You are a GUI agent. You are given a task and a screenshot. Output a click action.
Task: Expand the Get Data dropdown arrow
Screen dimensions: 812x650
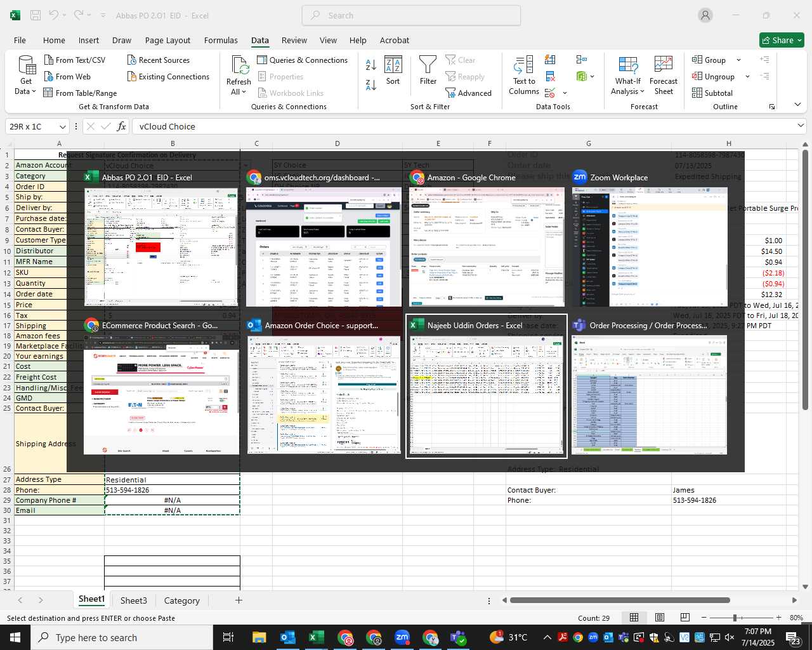34,91
